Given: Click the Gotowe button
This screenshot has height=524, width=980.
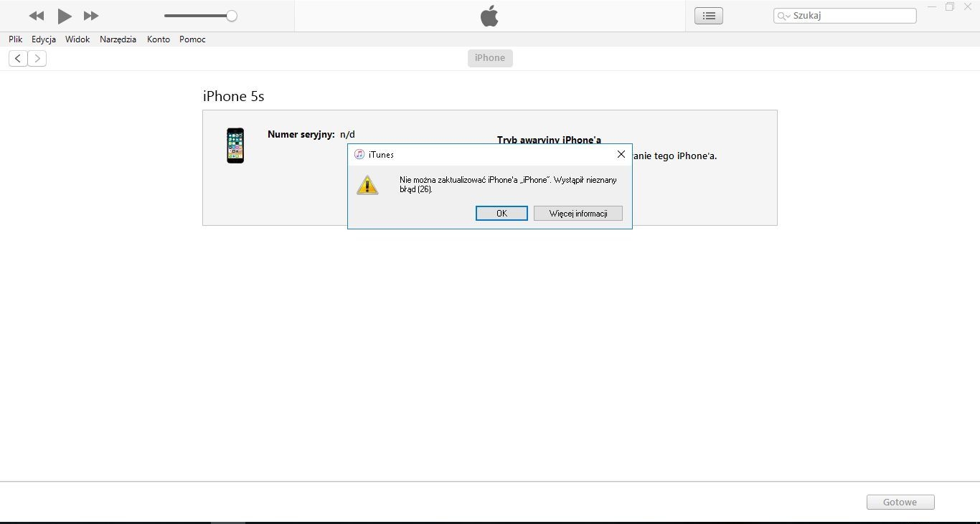Looking at the screenshot, I should (x=900, y=502).
